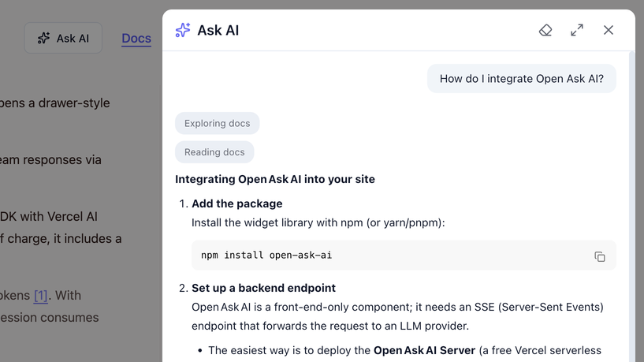Click the "Integrating Open Ask AI into your site" heading
The image size is (644, 362).
tap(275, 179)
